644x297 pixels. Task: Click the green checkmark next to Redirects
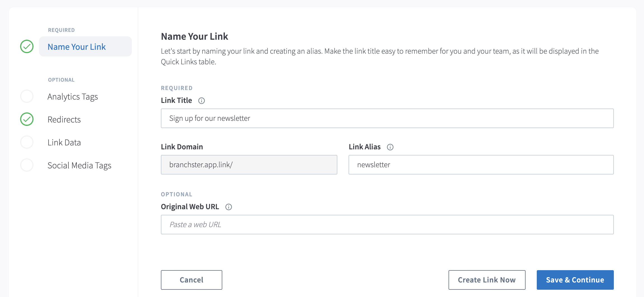pos(27,119)
